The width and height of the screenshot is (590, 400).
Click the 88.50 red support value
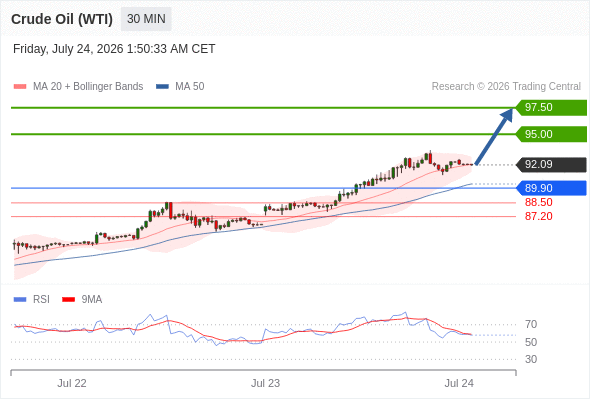[x=538, y=202]
